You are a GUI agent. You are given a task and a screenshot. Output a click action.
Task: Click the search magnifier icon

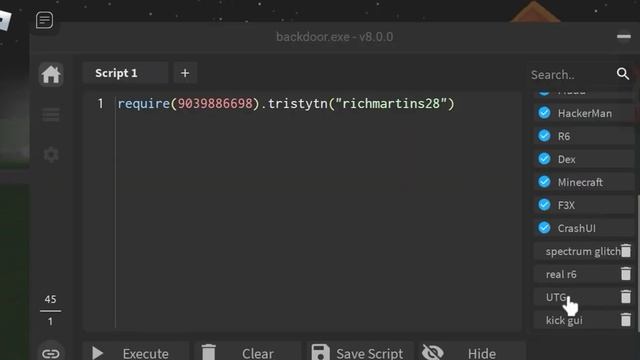(623, 74)
